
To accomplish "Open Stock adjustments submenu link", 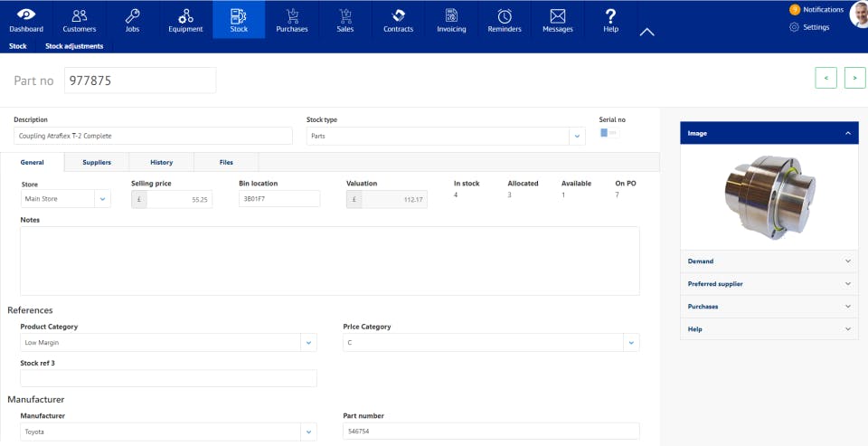I will 74,46.
